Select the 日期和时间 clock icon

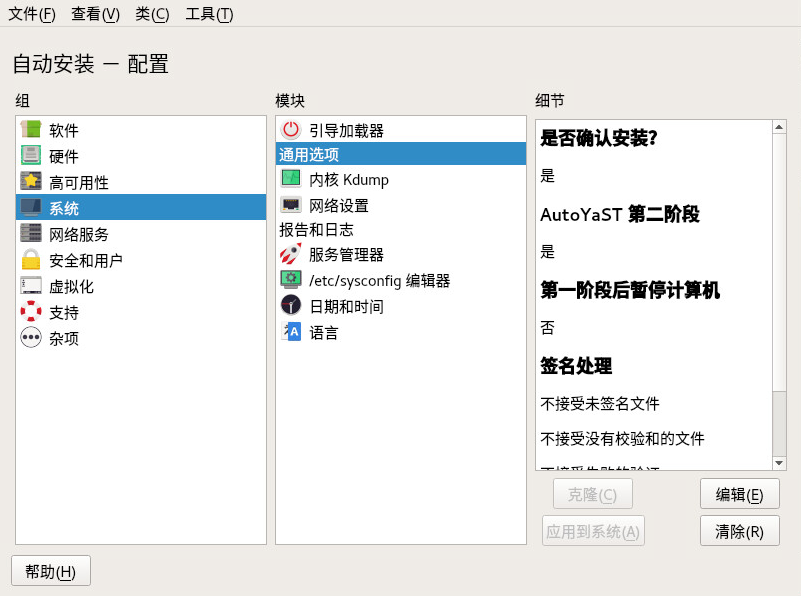coord(289,304)
